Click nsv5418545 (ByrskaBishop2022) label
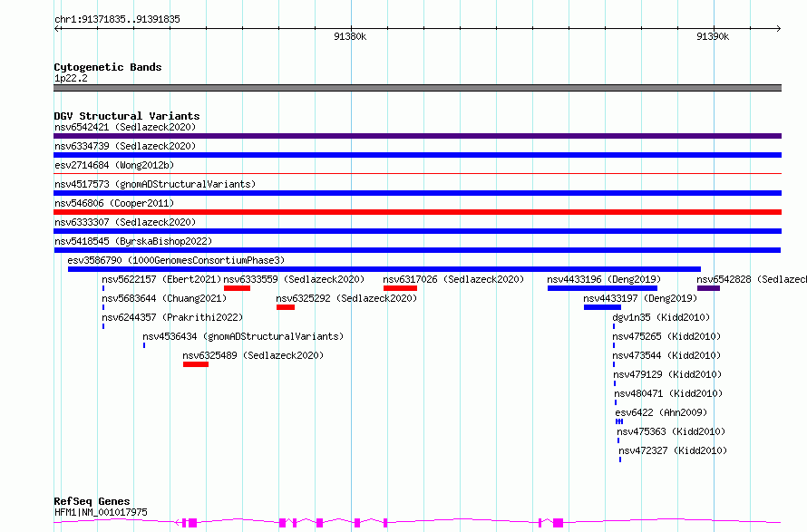Screen dimensions: 807x532 (x=133, y=241)
